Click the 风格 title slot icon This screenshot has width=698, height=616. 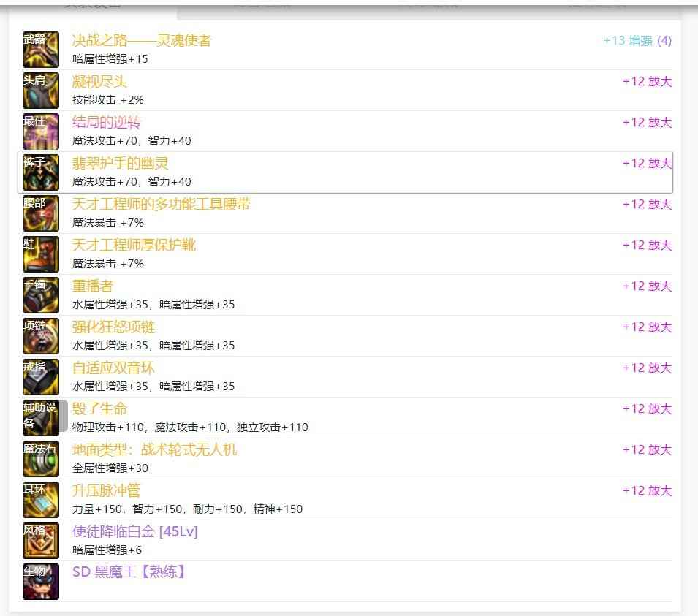click(x=40, y=541)
